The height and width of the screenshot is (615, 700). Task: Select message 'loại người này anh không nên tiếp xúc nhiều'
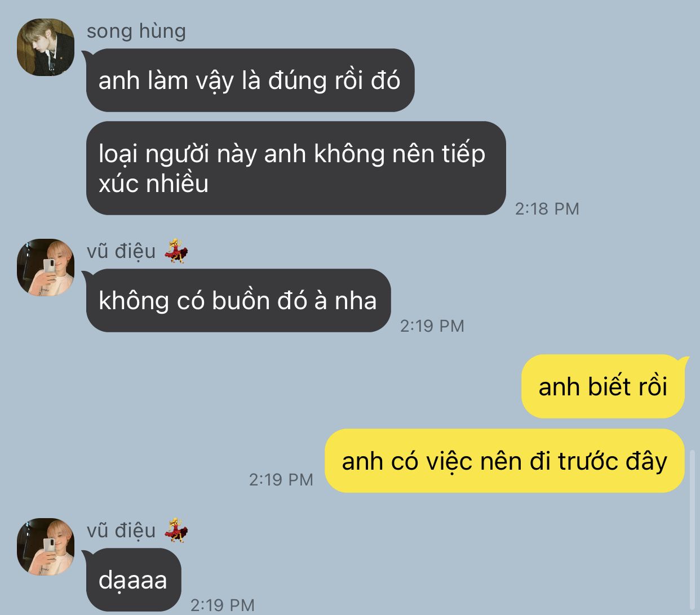click(296, 168)
